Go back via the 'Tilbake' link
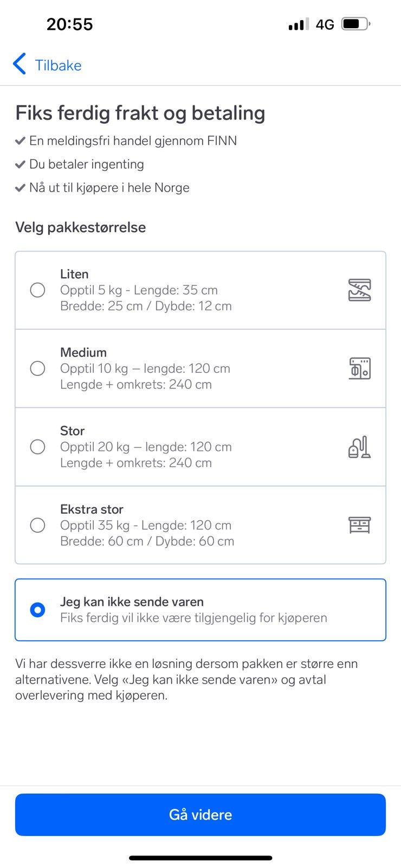Image resolution: width=401 pixels, height=868 pixels. tap(58, 65)
